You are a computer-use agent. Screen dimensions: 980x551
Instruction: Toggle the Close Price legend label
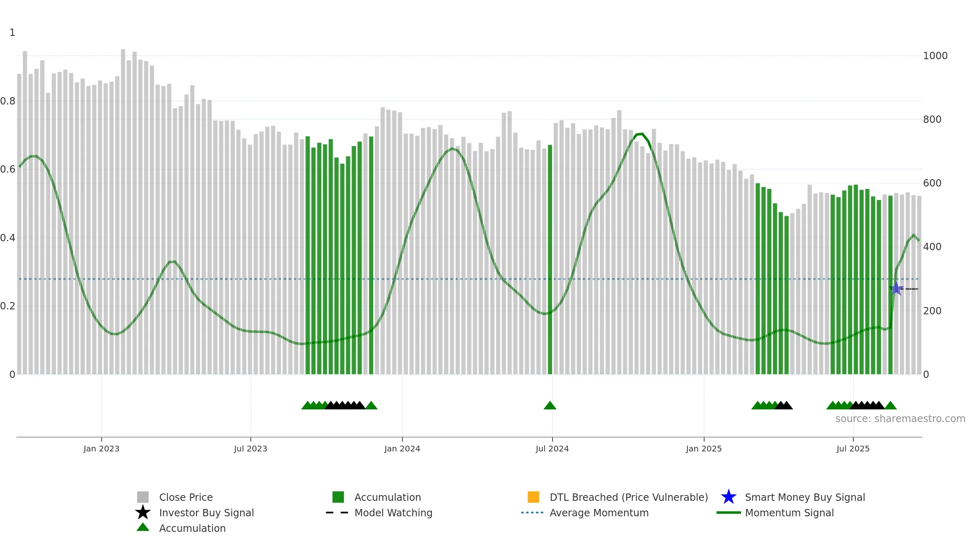click(x=186, y=497)
